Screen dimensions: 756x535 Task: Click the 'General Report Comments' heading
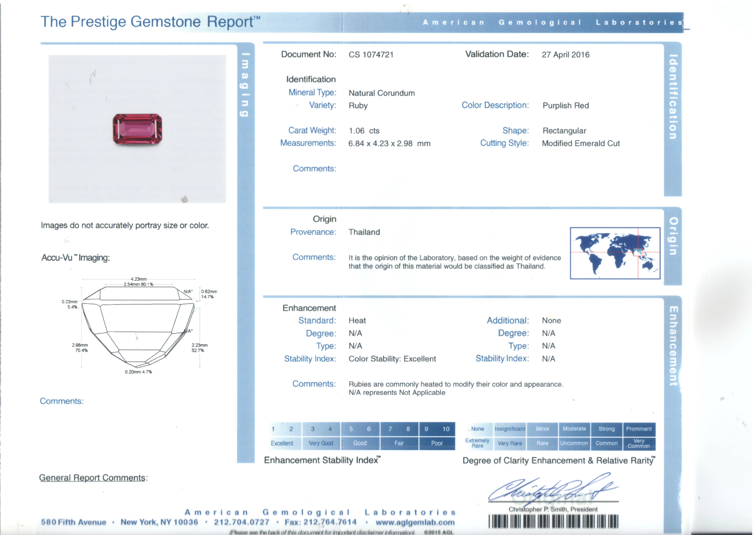pyautogui.click(x=93, y=478)
